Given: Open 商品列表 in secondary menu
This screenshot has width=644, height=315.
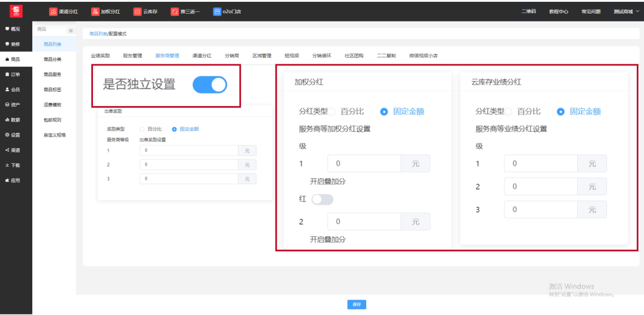Looking at the screenshot, I should (x=52, y=44).
